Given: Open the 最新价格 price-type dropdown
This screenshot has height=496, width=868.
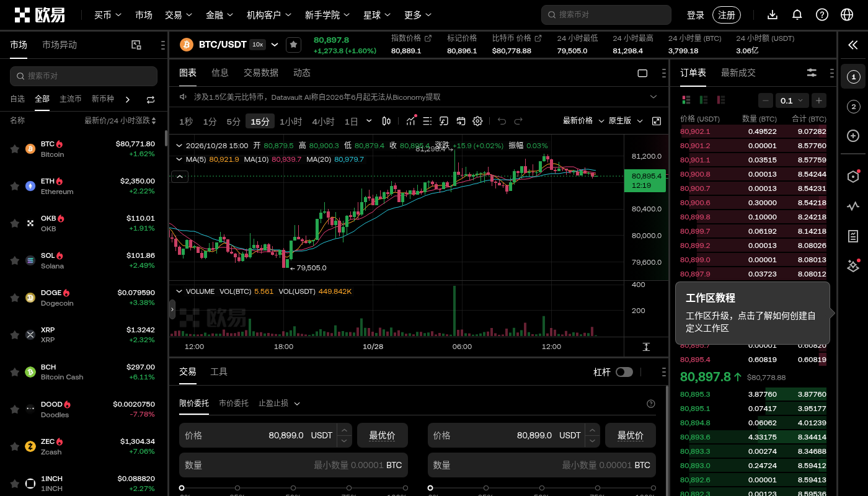Looking at the screenshot, I should (x=583, y=121).
